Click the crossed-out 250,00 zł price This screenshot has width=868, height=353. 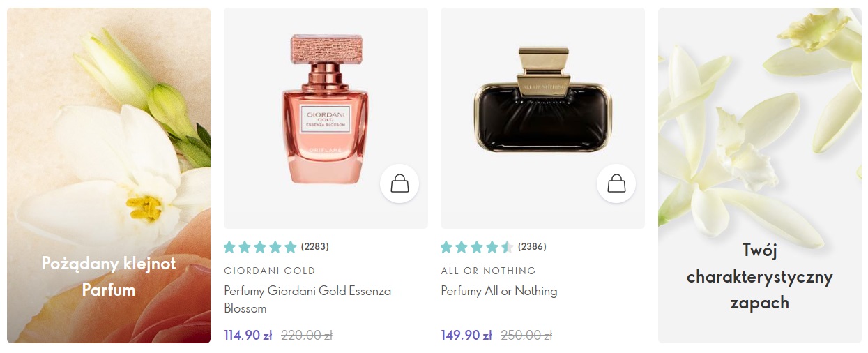tap(526, 335)
